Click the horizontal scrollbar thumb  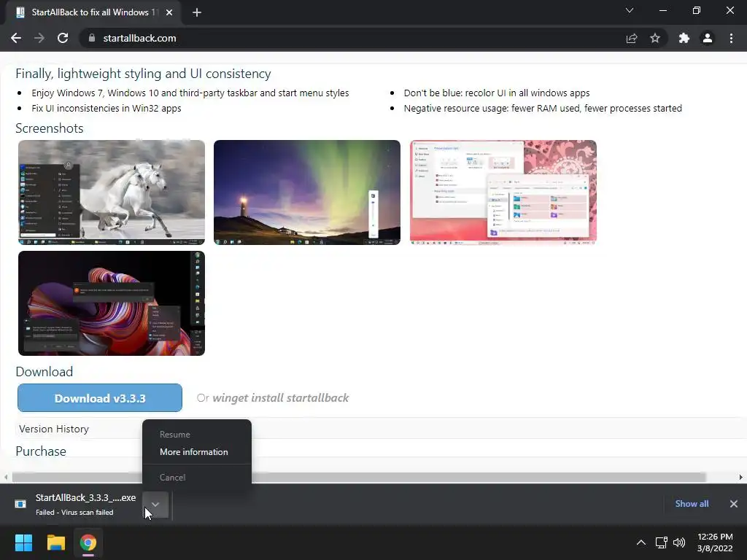tap(359, 477)
